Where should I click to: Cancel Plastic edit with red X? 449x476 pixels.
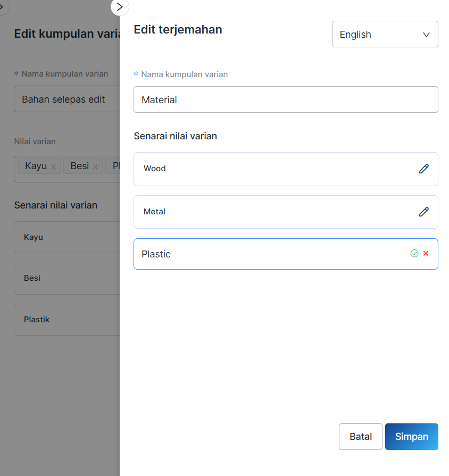coord(426,254)
